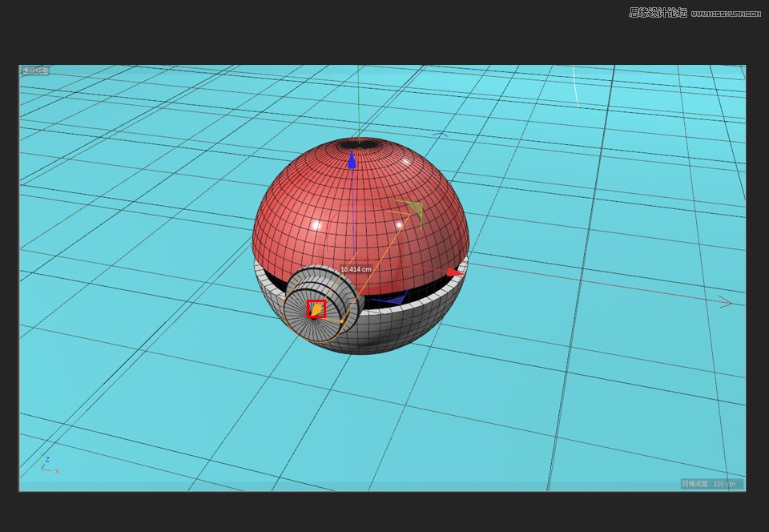Select the blue Z-axis arrow of the gizmo
The width and height of the screenshot is (769, 532).
tap(352, 160)
